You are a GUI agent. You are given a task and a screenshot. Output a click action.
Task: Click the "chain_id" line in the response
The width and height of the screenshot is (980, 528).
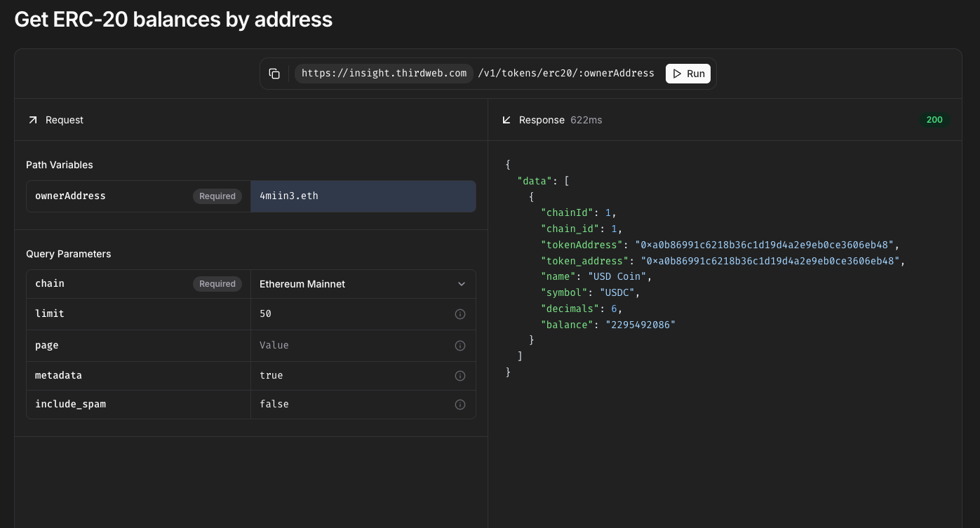point(582,229)
